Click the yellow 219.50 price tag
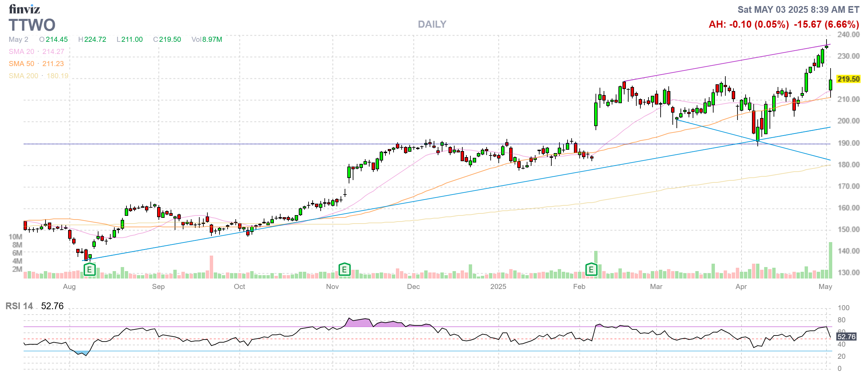The width and height of the screenshot is (868, 379). [x=848, y=79]
